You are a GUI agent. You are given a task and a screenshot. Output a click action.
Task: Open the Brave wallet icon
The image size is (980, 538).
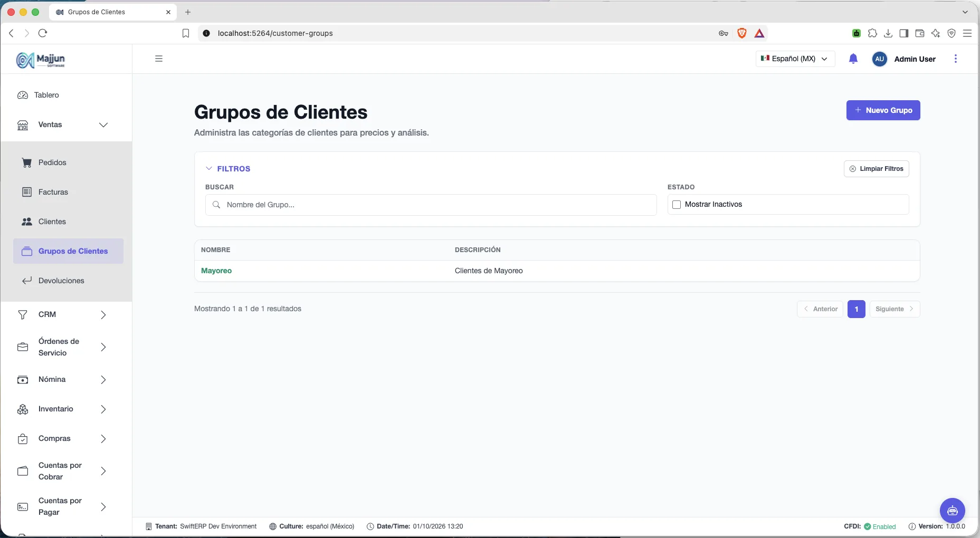[920, 33]
